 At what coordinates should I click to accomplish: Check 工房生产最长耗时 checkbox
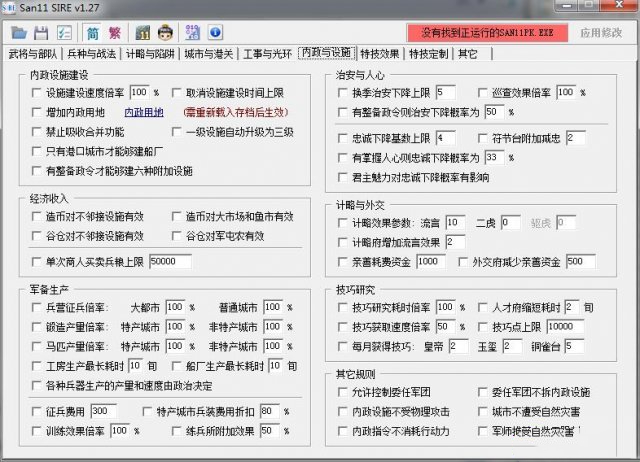pos(37,366)
